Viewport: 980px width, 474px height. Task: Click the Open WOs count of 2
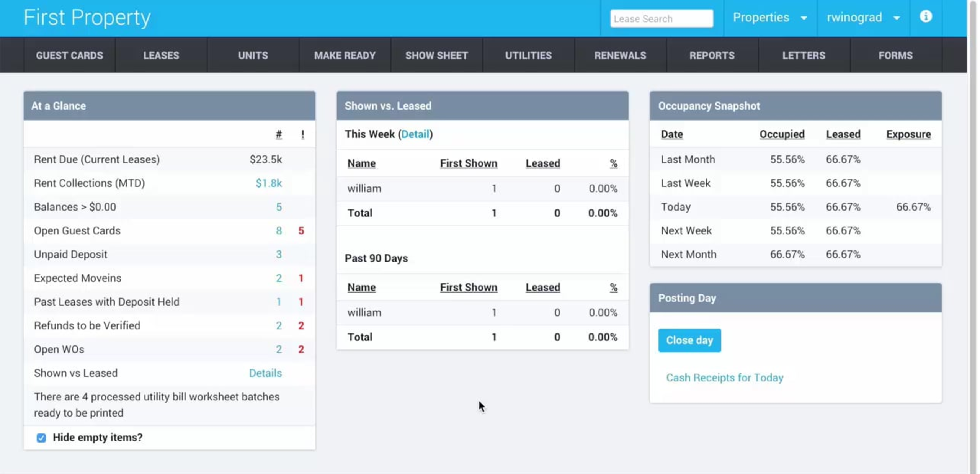279,349
